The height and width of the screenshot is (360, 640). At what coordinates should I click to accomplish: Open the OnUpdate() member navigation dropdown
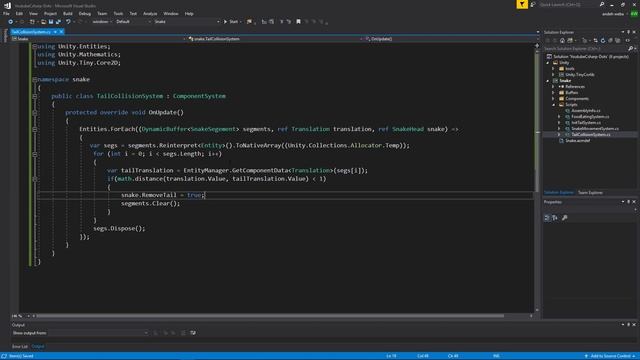point(449,39)
